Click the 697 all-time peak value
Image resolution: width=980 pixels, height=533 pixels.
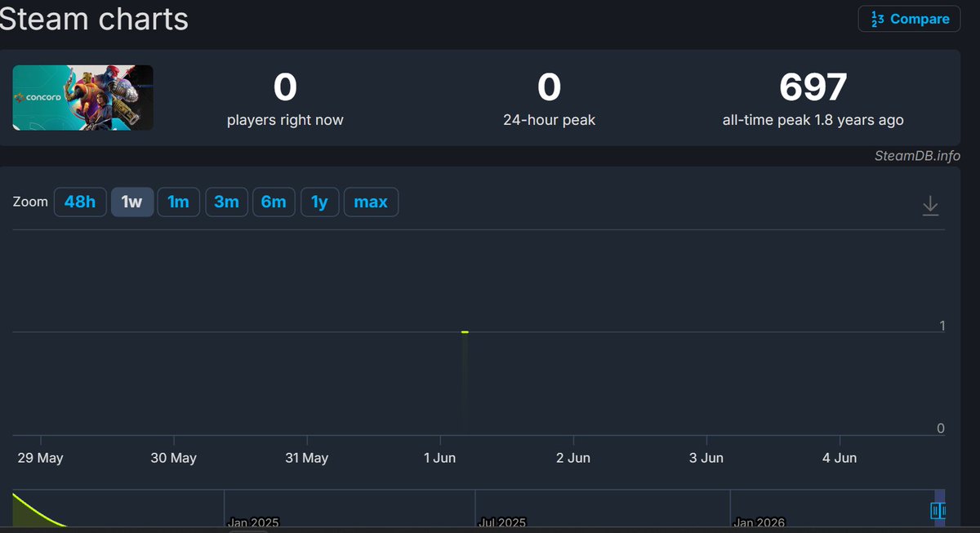click(813, 87)
